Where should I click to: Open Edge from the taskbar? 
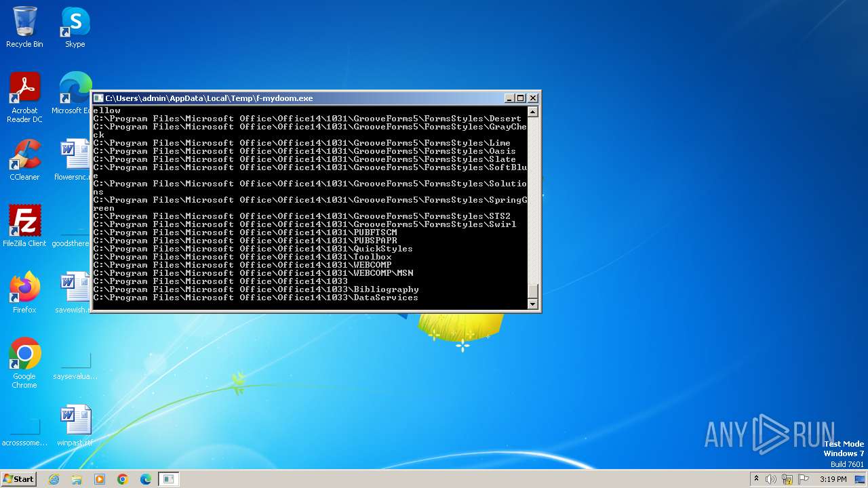[x=146, y=479]
